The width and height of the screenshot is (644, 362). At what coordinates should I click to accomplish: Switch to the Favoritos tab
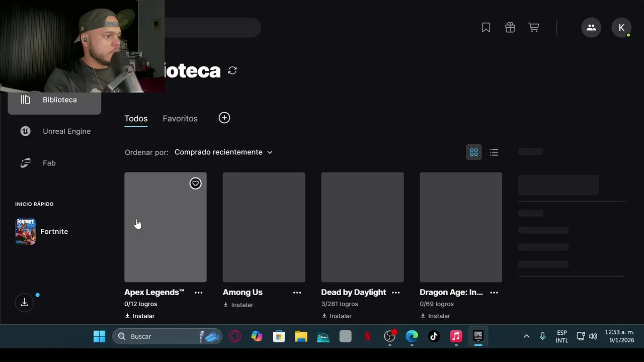pyautogui.click(x=180, y=119)
